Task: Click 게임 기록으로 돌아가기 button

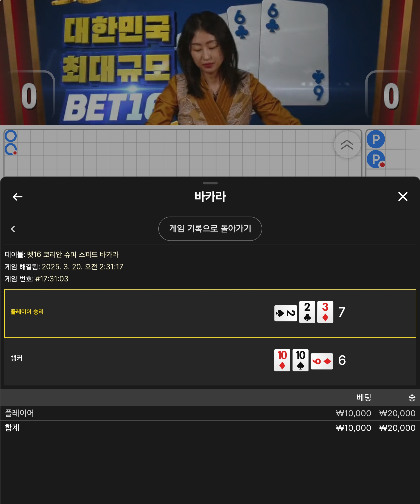Action: coord(210,228)
